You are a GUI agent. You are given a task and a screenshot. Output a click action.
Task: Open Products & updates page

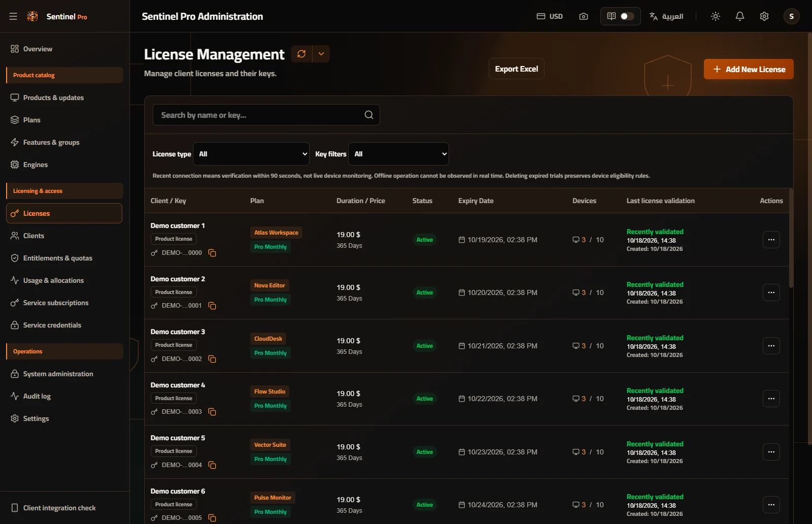click(x=64, y=97)
